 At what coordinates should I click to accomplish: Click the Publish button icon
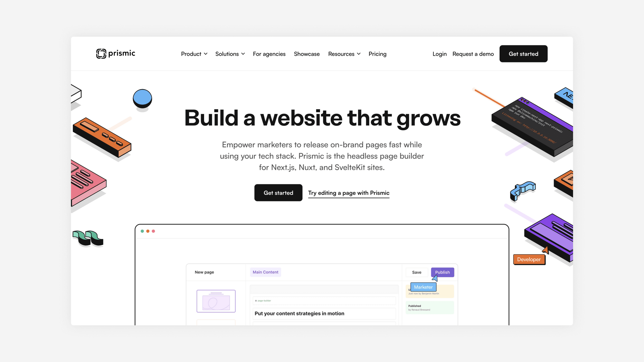442,272
